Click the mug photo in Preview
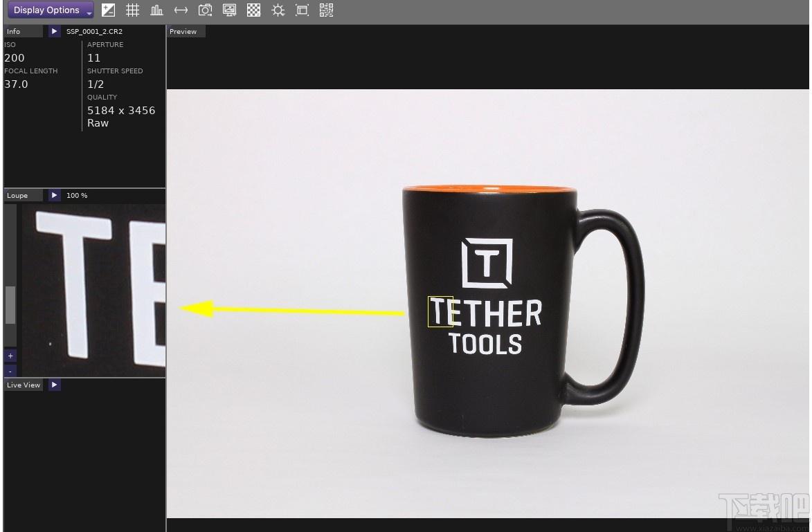Screen dimensions: 812x532 pos(487,303)
